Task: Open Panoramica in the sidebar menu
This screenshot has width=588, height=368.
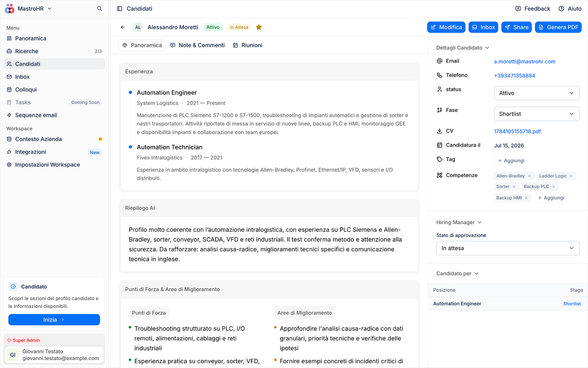Action: click(x=54, y=38)
